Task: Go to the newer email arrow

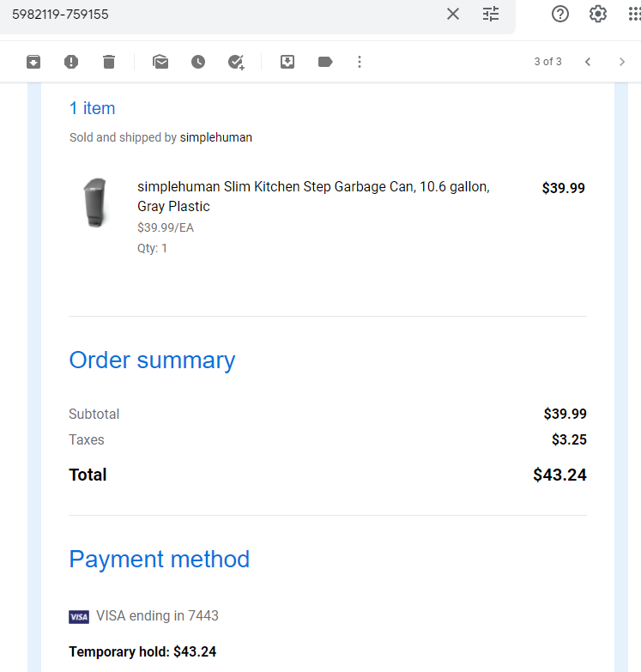Action: pyautogui.click(x=588, y=62)
